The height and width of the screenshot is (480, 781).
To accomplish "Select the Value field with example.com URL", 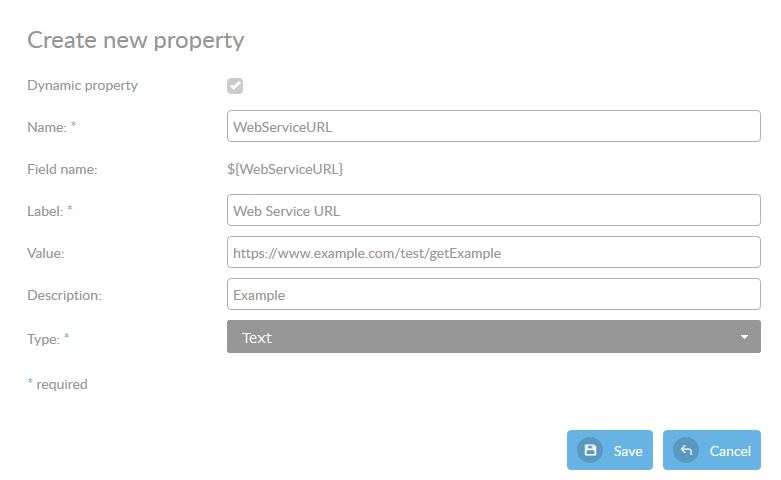I will (x=493, y=253).
